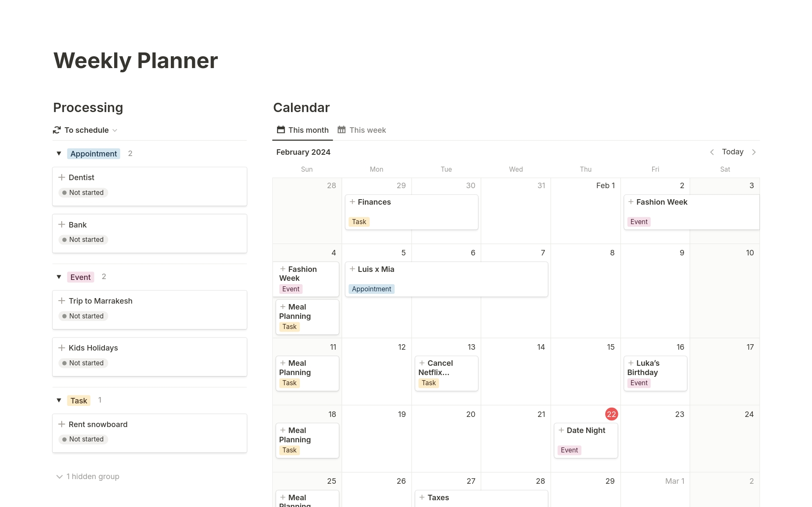Click the back arrow to navigate previous month
This screenshot has width=812, height=507.
point(711,152)
